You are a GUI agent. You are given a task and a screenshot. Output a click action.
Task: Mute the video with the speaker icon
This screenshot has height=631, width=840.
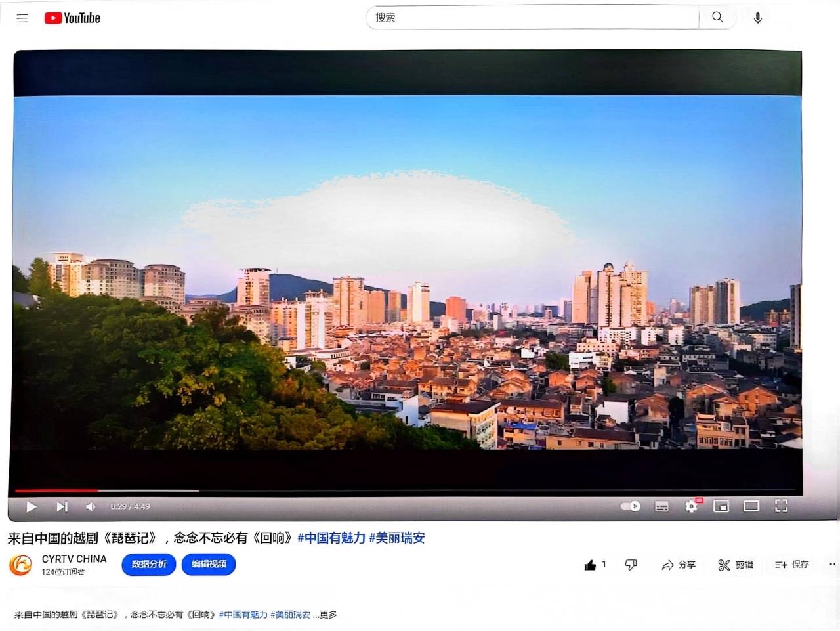pyautogui.click(x=91, y=506)
